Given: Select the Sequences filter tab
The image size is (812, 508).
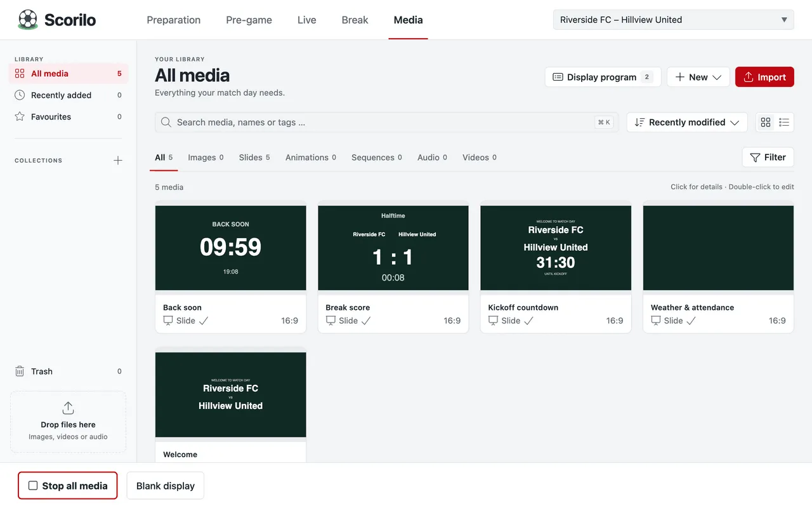Looking at the screenshot, I should tap(377, 157).
